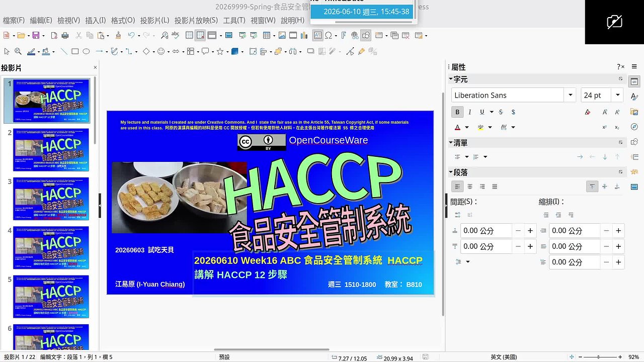Open the 工具(T) menu
The image size is (644, 362).
coord(234,20)
